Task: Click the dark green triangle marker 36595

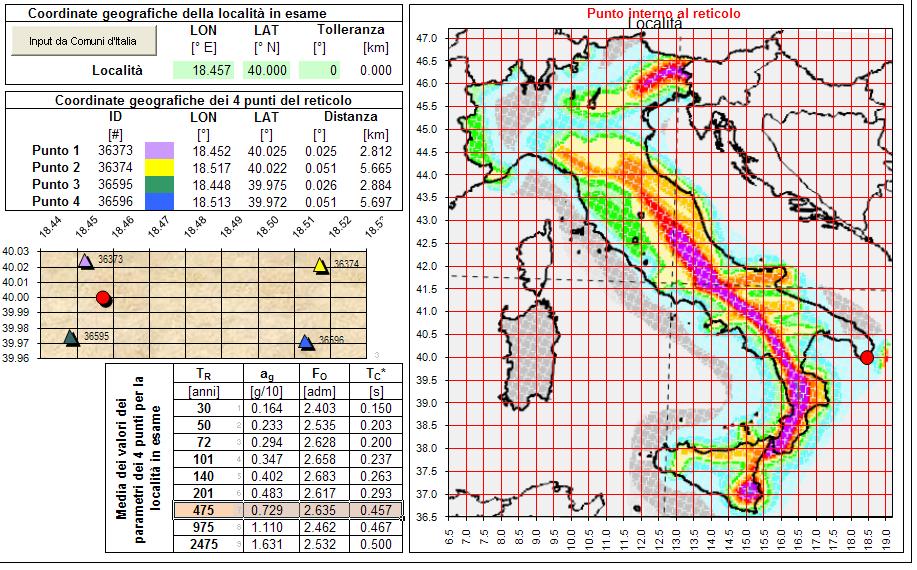Action: [x=71, y=338]
